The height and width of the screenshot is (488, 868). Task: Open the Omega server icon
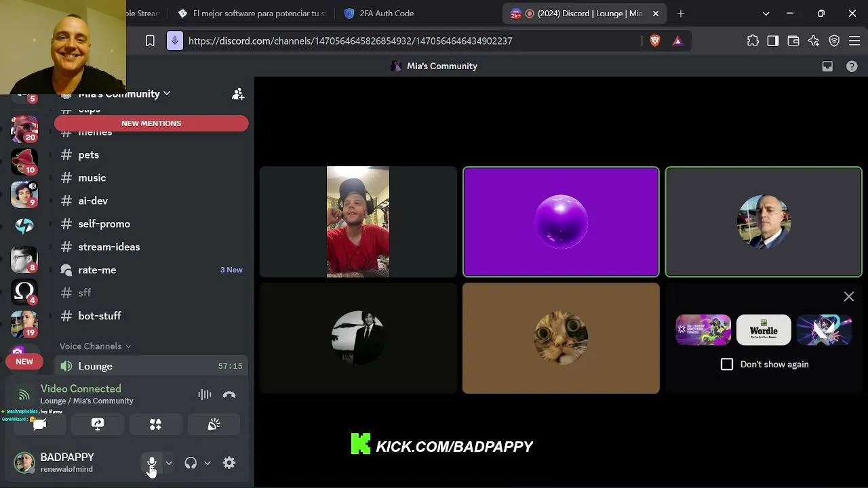(24, 291)
